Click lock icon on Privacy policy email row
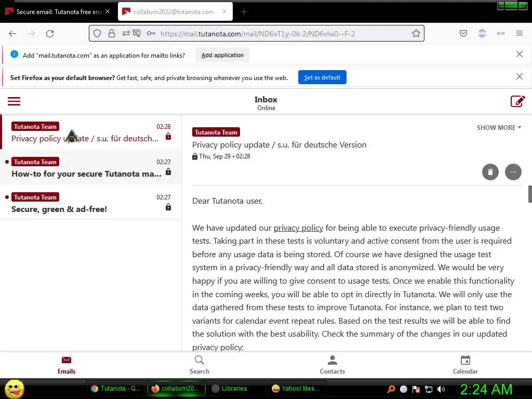 pyautogui.click(x=168, y=137)
